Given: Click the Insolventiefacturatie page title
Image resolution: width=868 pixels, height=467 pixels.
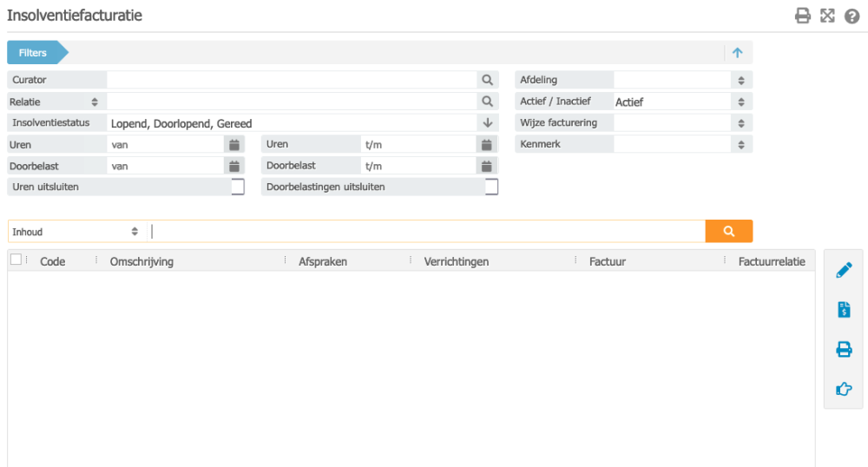Looking at the screenshot, I should 75,16.
